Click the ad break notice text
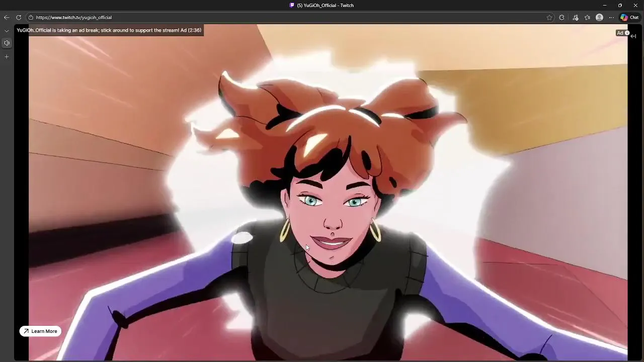Screen dimensions: 644x362 (109, 30)
